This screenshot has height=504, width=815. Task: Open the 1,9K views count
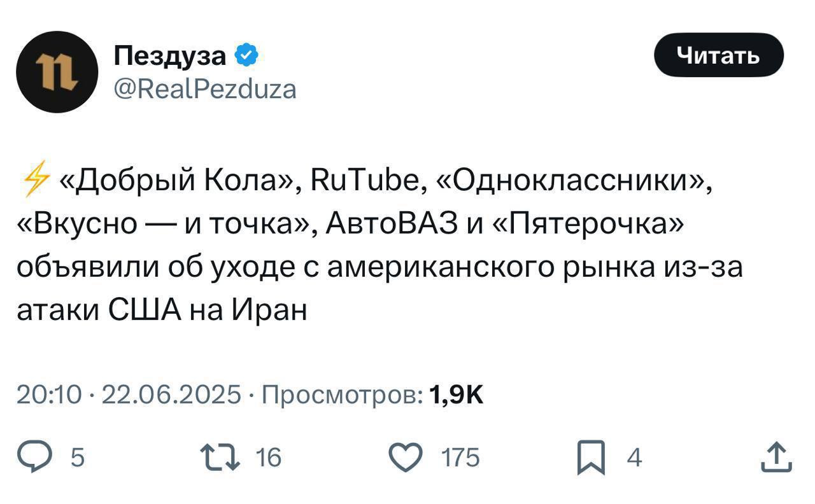point(457,395)
